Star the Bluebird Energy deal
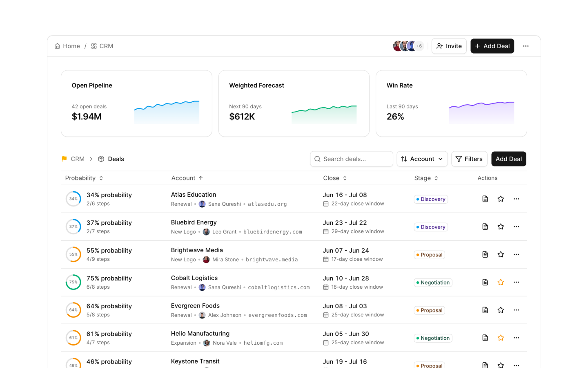The image size is (588, 368). 501,227
